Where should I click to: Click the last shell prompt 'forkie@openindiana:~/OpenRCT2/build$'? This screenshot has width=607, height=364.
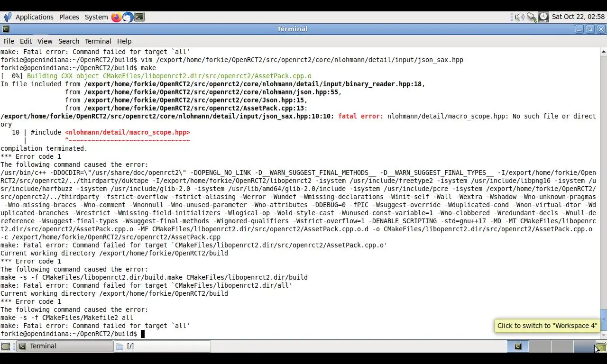click(x=69, y=334)
